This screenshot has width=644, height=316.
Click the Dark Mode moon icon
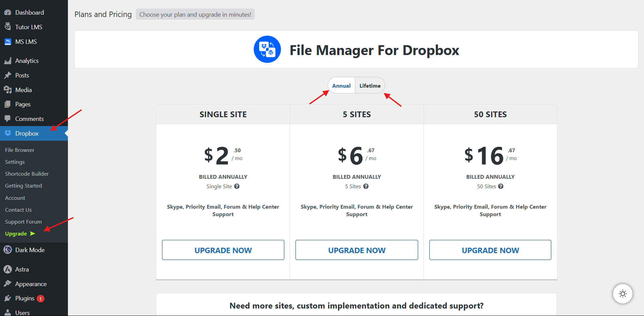pos(7,250)
